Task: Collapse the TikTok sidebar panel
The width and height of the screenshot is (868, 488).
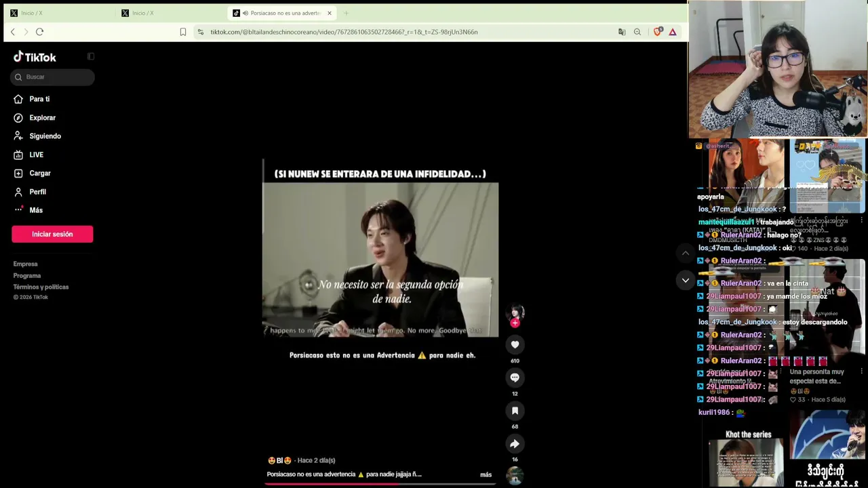Action: point(91,57)
